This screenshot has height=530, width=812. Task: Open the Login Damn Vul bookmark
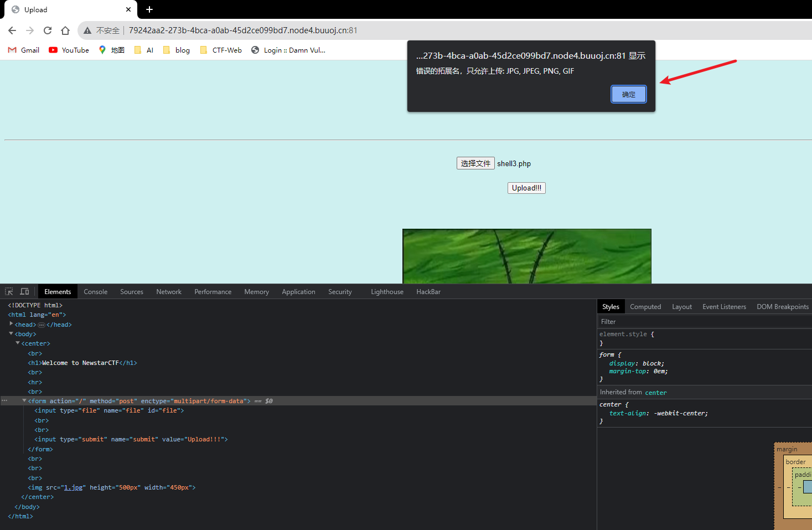click(x=288, y=50)
